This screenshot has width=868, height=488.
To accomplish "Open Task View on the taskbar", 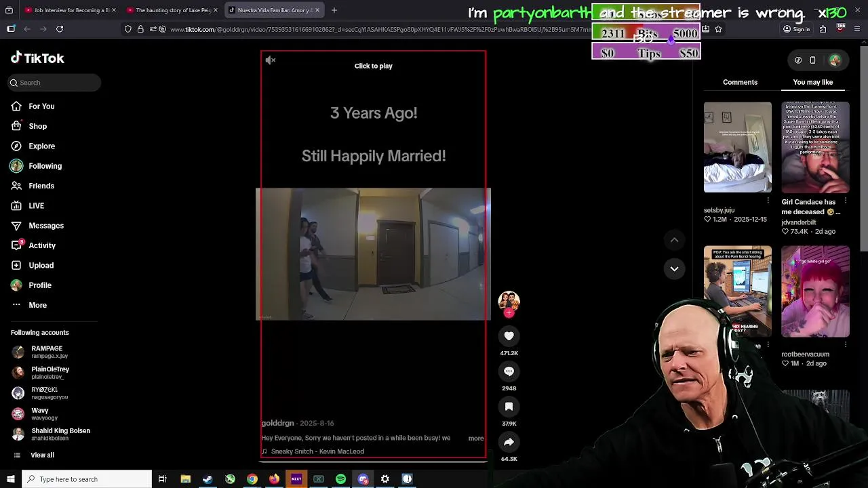I will point(163,479).
